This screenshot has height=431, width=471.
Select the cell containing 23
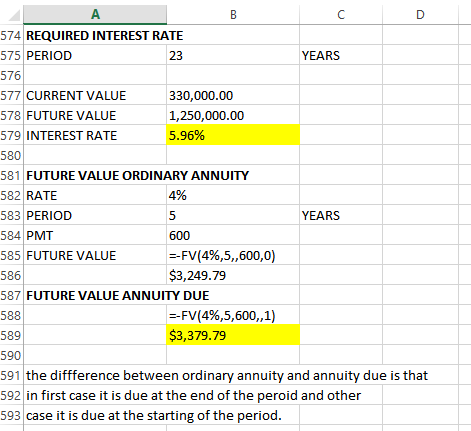[x=233, y=55]
